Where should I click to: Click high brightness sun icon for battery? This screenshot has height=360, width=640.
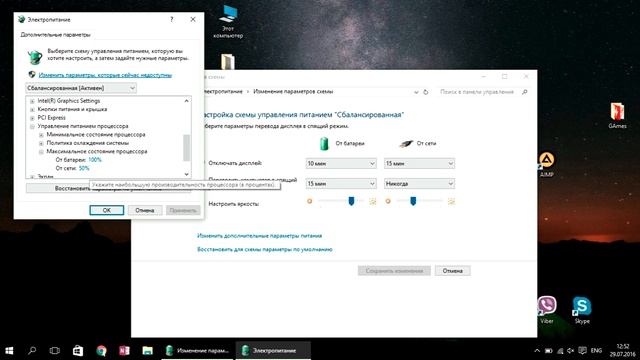coord(372,201)
